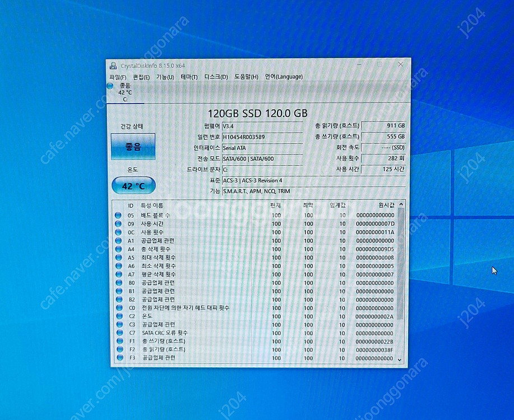
Task: Click raw value 00000000022B
Action: (x=374, y=342)
